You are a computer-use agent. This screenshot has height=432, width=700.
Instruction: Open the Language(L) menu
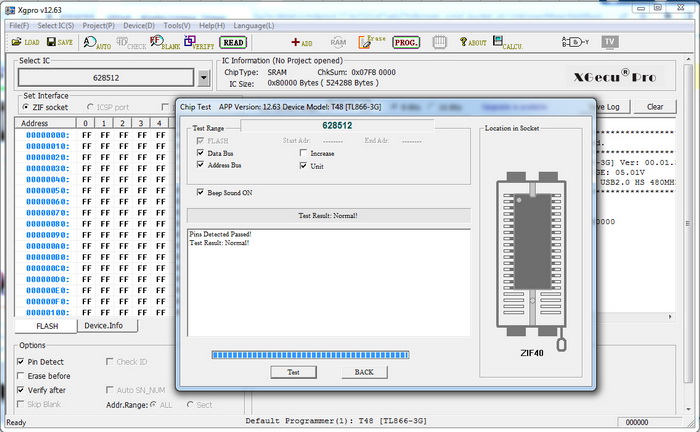coord(254,25)
